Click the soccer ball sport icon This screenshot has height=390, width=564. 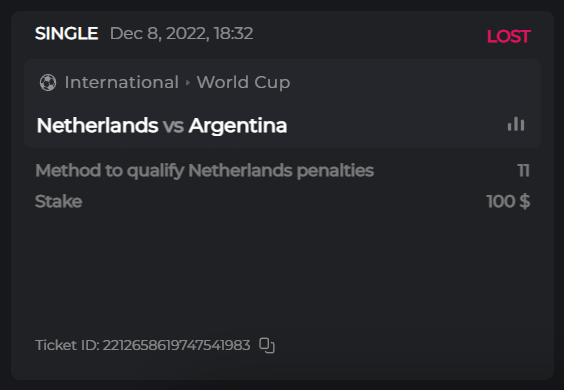click(x=48, y=82)
